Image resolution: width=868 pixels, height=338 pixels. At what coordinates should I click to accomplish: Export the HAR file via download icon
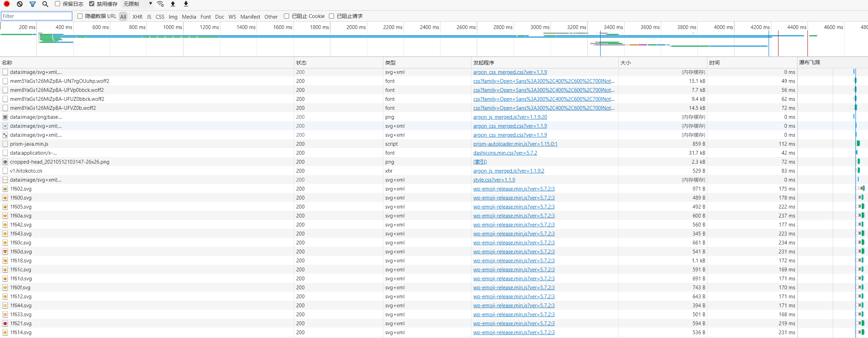[185, 4]
